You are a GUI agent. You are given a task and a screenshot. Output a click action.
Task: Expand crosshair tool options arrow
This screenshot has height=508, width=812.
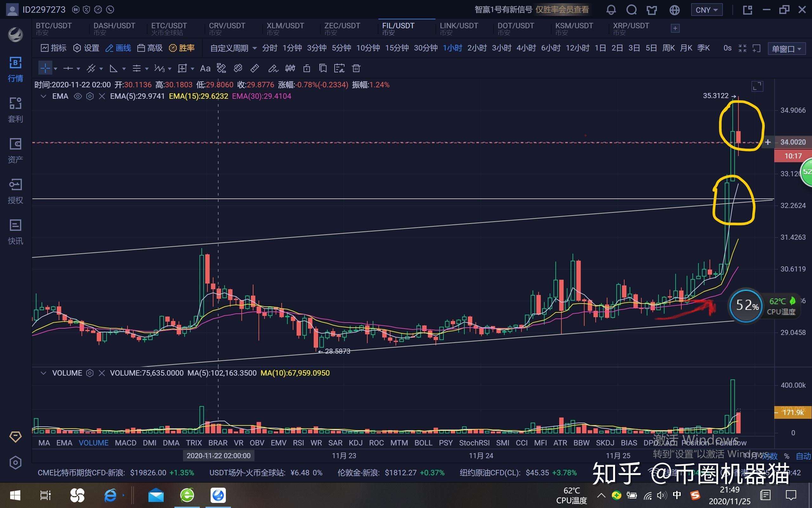56,69
